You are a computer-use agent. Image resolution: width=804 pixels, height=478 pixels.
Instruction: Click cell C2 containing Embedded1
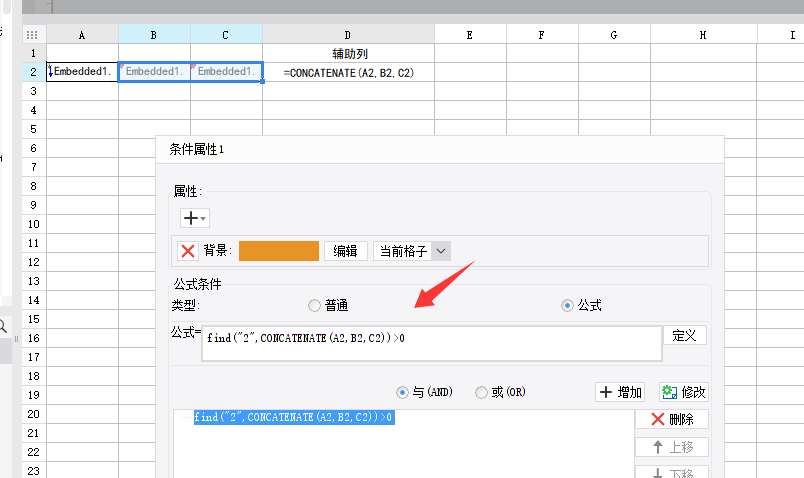point(226,72)
